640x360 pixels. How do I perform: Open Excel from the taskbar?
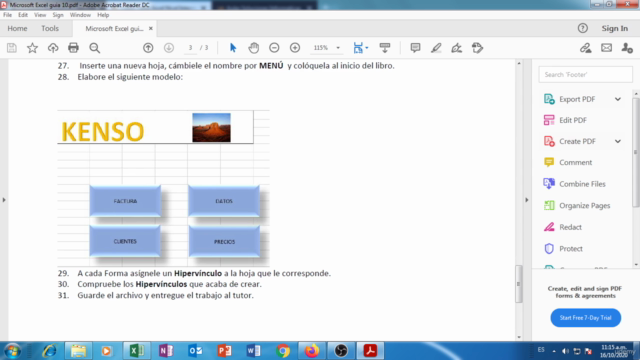tap(137, 351)
